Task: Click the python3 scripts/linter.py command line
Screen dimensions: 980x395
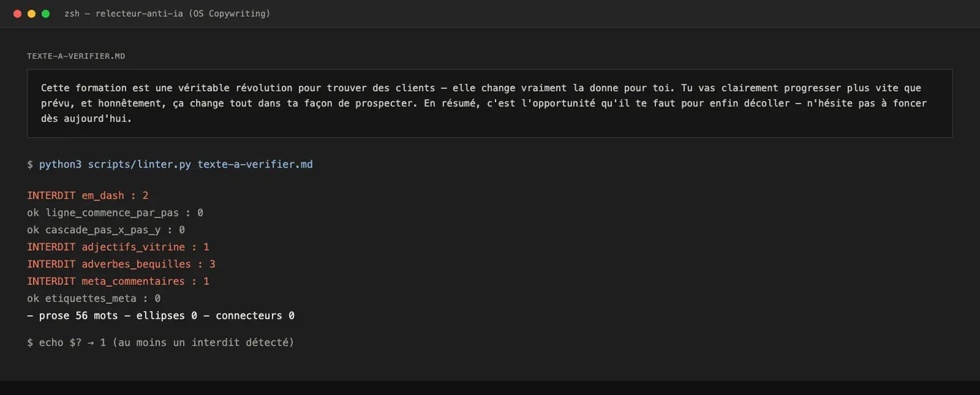Action: (x=170, y=165)
